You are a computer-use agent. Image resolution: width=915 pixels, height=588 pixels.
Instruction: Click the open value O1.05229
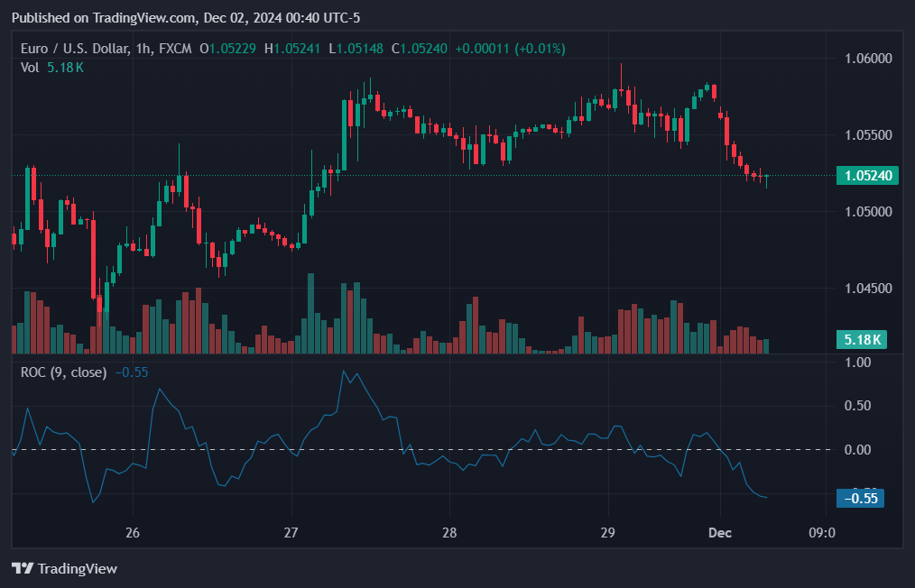pyautogui.click(x=227, y=49)
